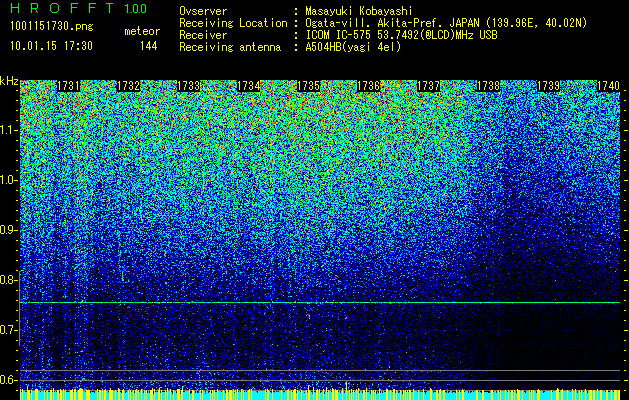The height and width of the screenshot is (400, 629).
Task: Click the 1731 time marker
Action: pos(69,86)
